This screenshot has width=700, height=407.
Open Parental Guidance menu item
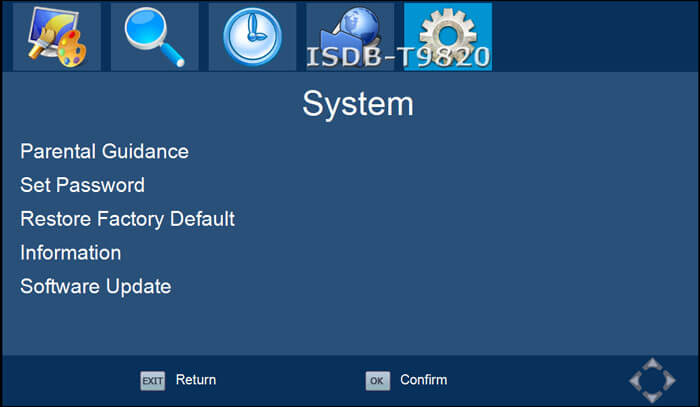coord(104,152)
